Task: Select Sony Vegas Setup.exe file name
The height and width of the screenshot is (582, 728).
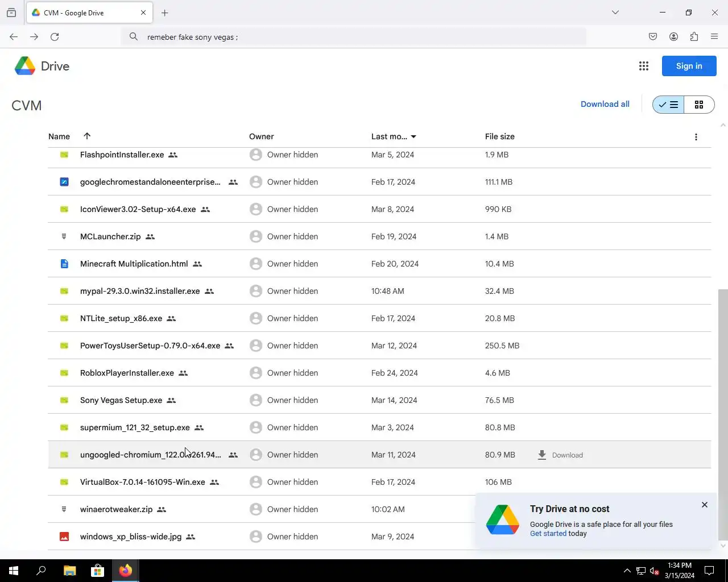Action: [x=121, y=400]
